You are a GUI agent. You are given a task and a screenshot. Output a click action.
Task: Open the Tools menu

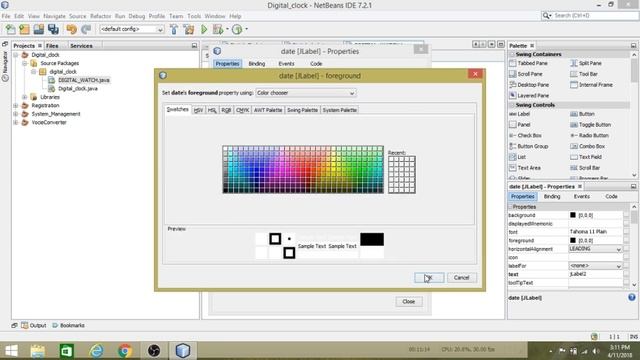click(194, 16)
